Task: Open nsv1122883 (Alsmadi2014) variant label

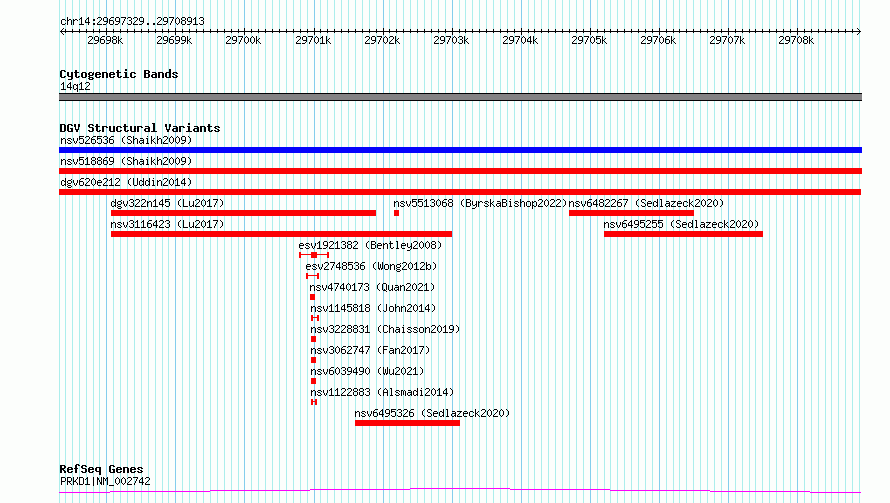Action: click(382, 392)
